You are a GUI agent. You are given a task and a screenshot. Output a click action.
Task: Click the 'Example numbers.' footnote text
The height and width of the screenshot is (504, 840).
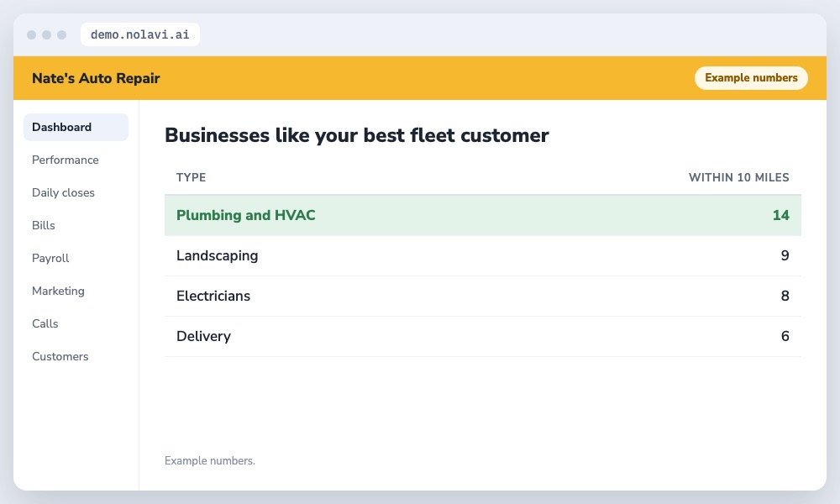point(210,460)
